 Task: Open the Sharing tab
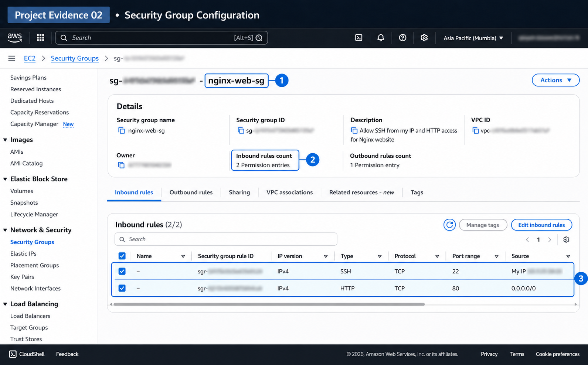[239, 192]
